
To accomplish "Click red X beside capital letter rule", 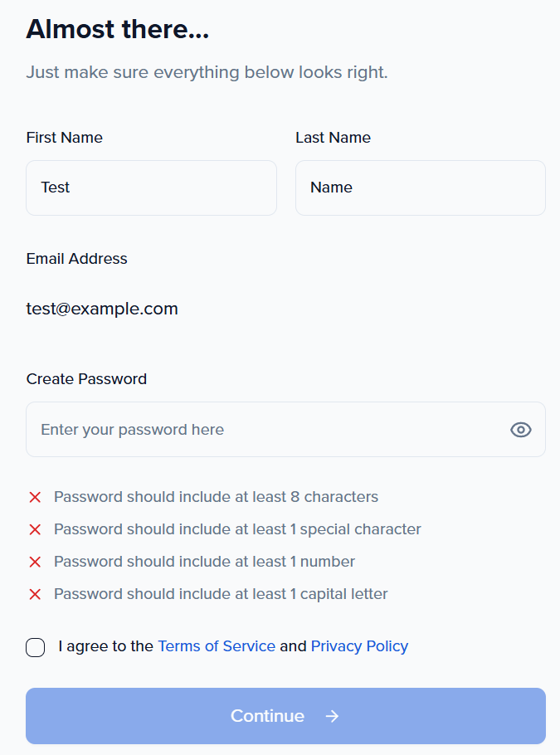I will [35, 594].
